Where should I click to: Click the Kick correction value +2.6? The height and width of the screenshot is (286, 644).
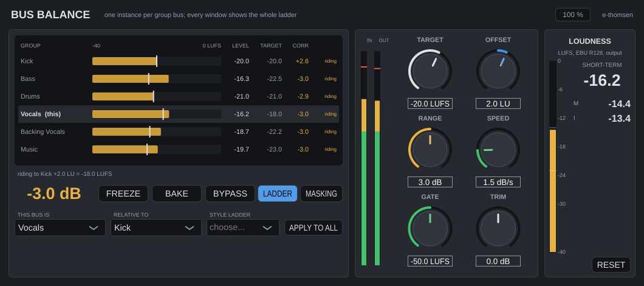click(302, 61)
